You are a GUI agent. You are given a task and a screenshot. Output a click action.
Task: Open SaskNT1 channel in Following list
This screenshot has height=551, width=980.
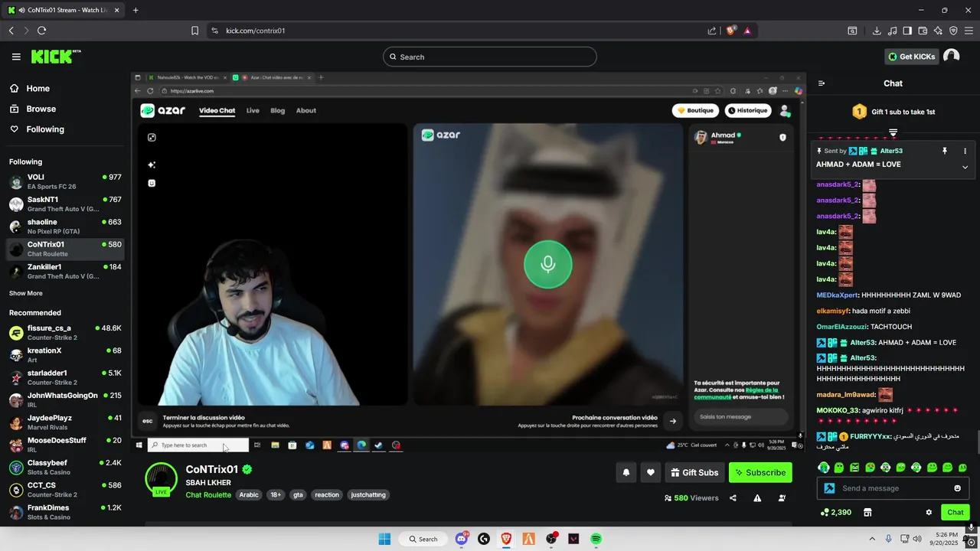(x=64, y=204)
